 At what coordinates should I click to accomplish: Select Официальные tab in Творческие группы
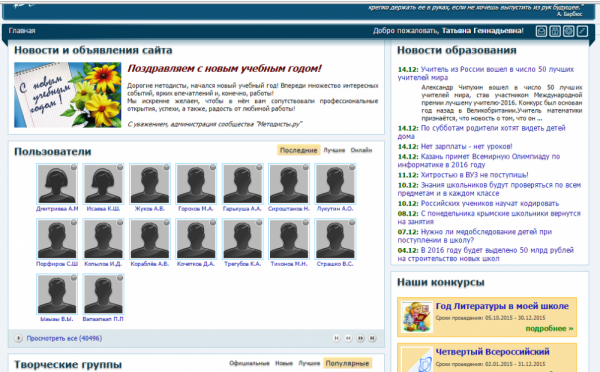[249, 363]
